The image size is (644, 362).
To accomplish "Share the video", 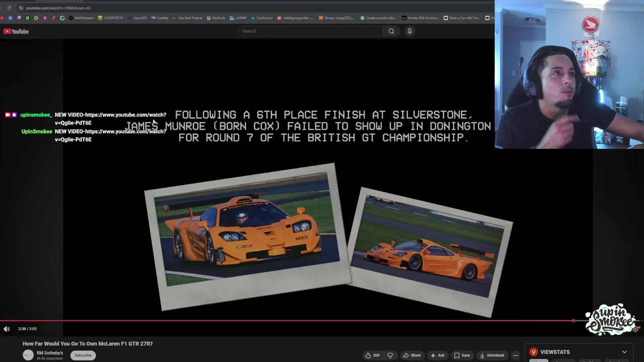I will (x=411, y=355).
